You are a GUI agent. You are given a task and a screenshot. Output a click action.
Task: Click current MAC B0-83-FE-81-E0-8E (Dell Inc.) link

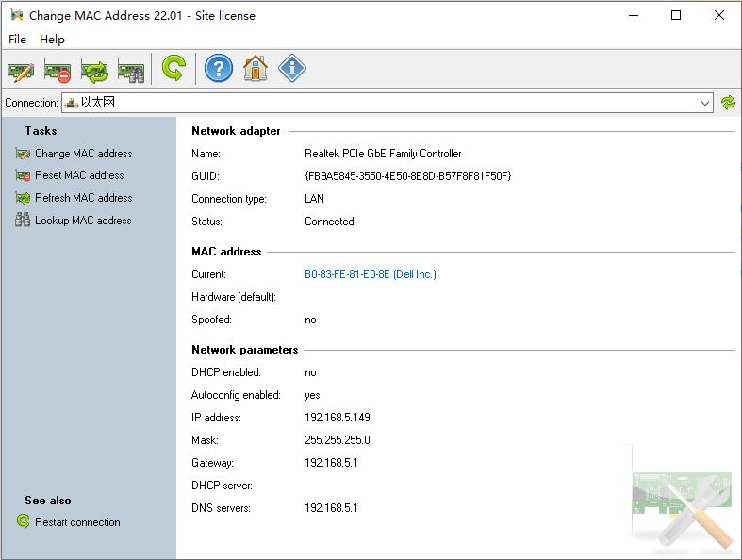click(371, 274)
